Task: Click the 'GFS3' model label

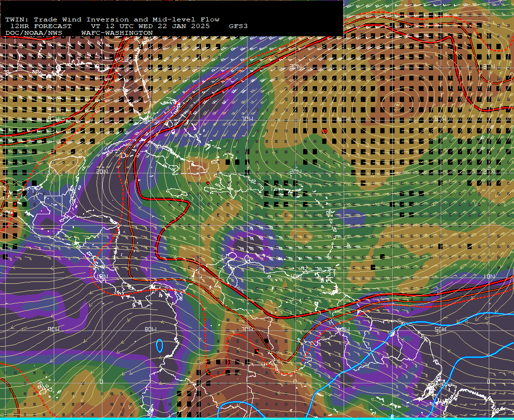Action: pos(238,26)
